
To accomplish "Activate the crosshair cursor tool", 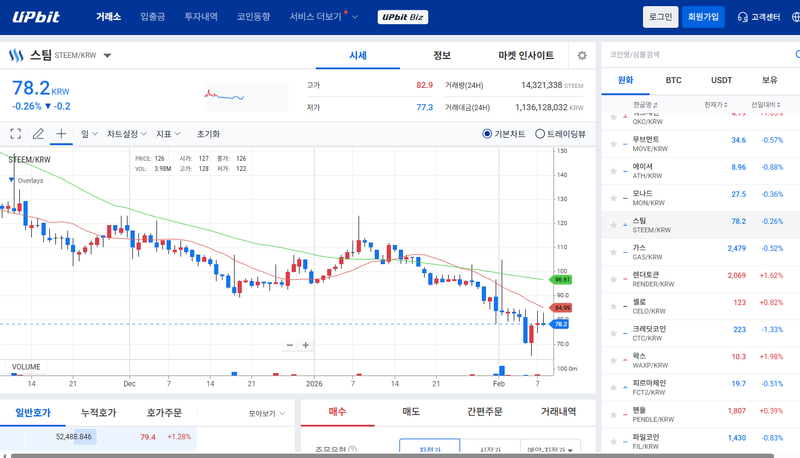I will coord(61,133).
